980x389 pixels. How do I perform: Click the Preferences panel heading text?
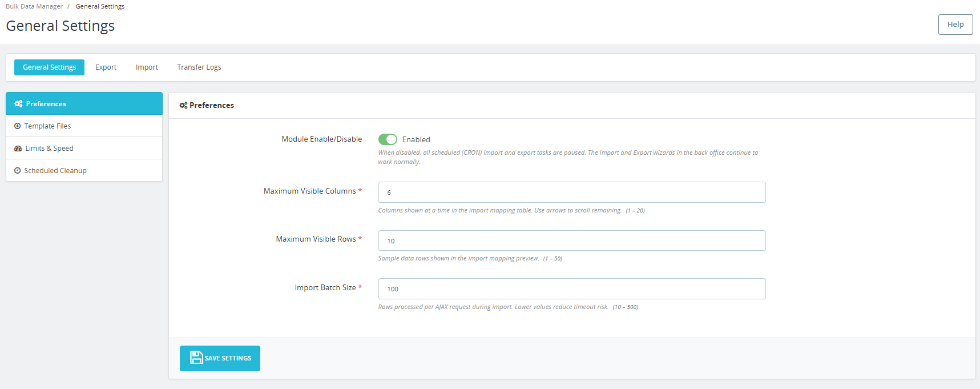tap(212, 106)
